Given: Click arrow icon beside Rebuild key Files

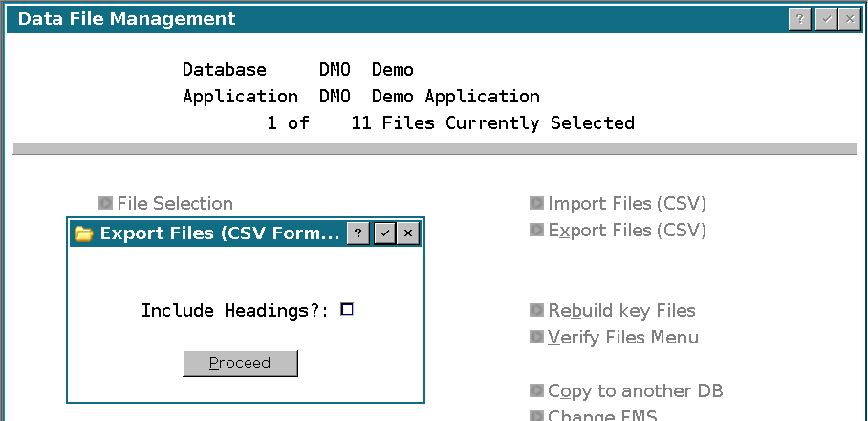Looking at the screenshot, I should [536, 310].
